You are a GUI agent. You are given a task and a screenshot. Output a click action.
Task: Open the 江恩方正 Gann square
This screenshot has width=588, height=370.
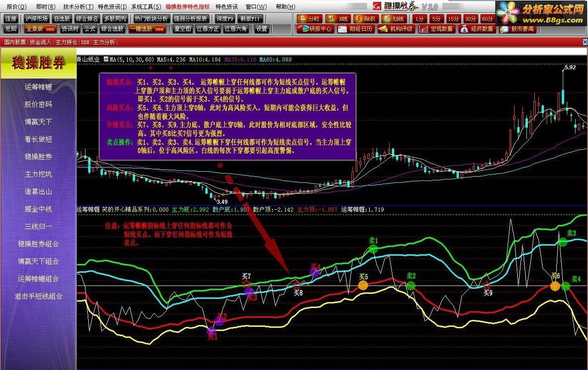click(x=208, y=29)
